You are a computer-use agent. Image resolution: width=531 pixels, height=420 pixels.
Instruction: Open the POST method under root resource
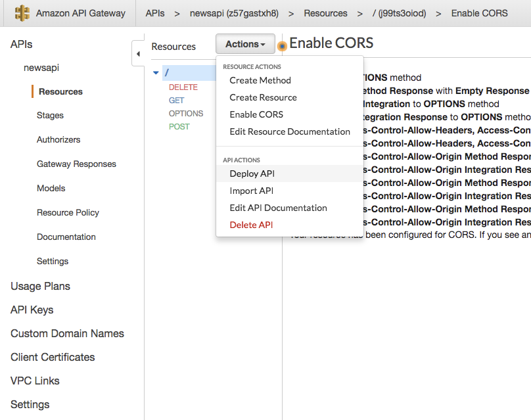[179, 127]
